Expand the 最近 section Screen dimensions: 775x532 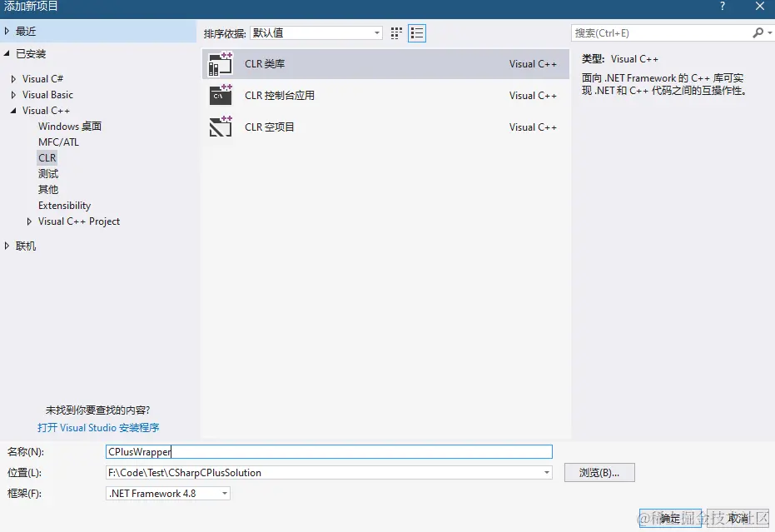(x=7, y=31)
